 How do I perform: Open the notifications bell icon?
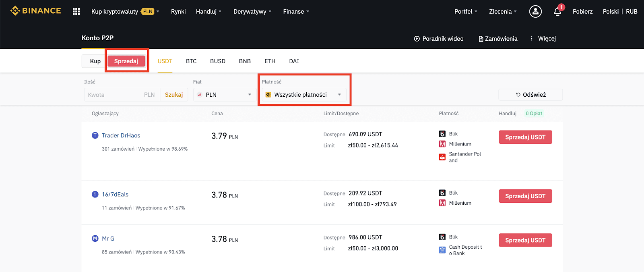(x=557, y=12)
